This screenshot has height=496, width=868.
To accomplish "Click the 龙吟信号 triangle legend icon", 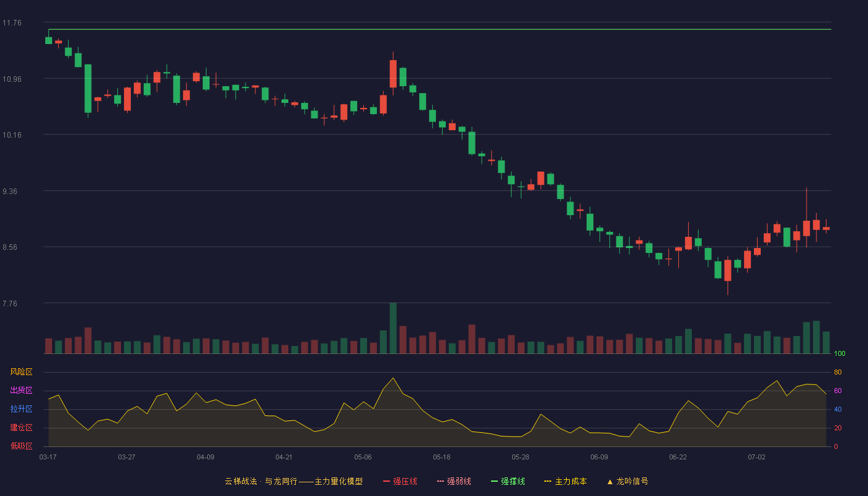I will (x=609, y=482).
